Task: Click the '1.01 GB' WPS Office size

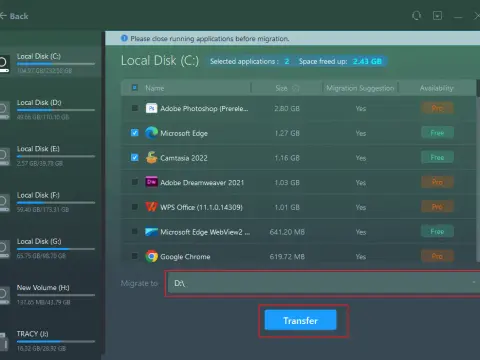Action: 287,207
